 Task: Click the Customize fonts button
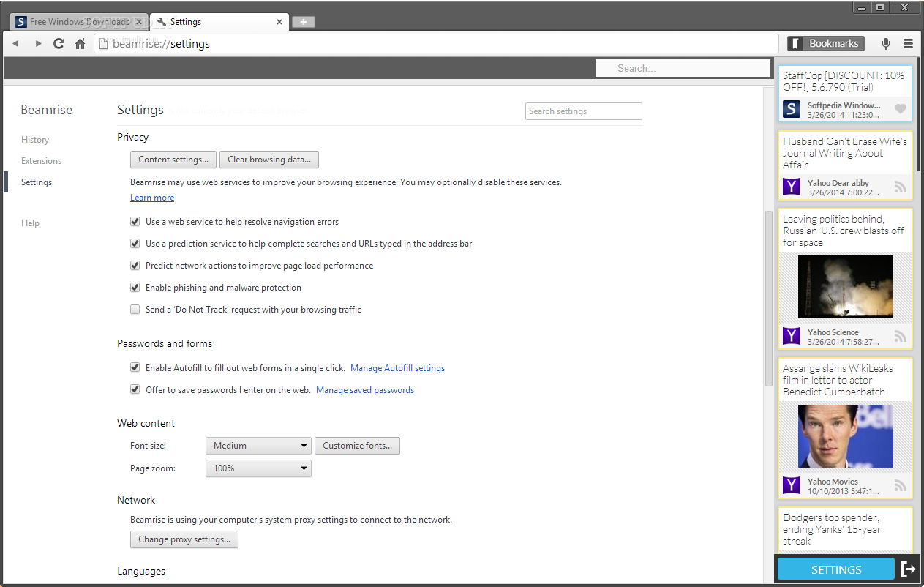coord(357,446)
